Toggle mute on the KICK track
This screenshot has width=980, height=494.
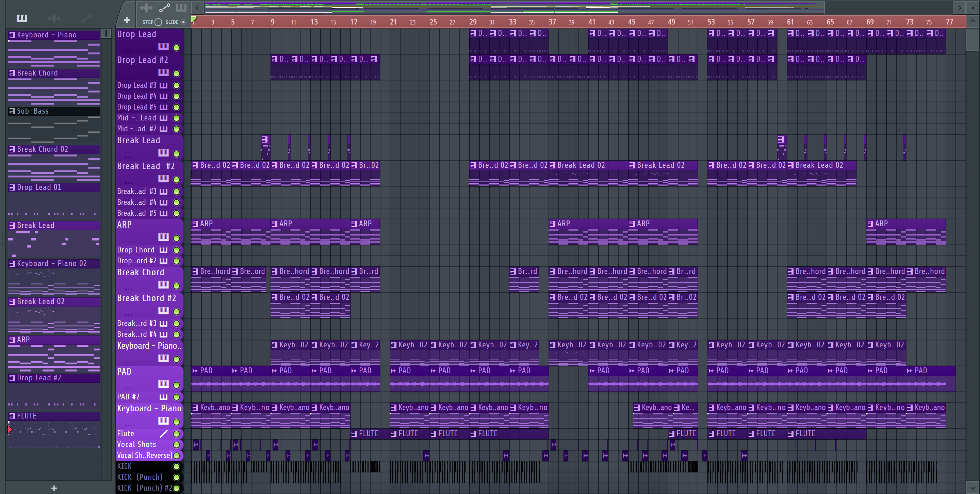(177, 466)
